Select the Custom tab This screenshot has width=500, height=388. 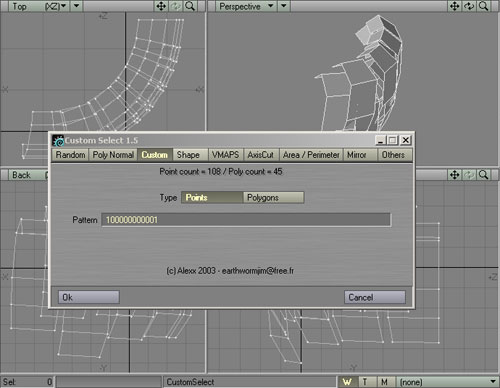155,155
